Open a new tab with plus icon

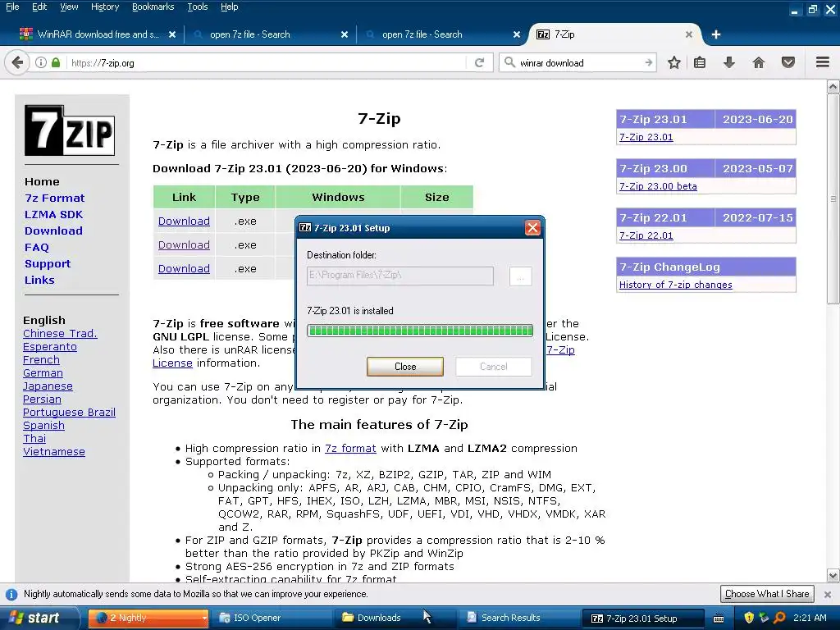(x=715, y=34)
